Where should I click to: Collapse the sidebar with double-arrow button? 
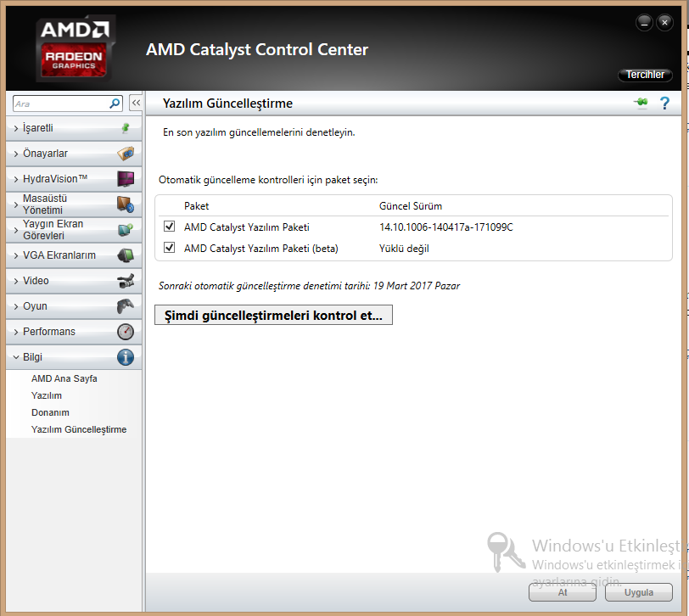point(136,104)
